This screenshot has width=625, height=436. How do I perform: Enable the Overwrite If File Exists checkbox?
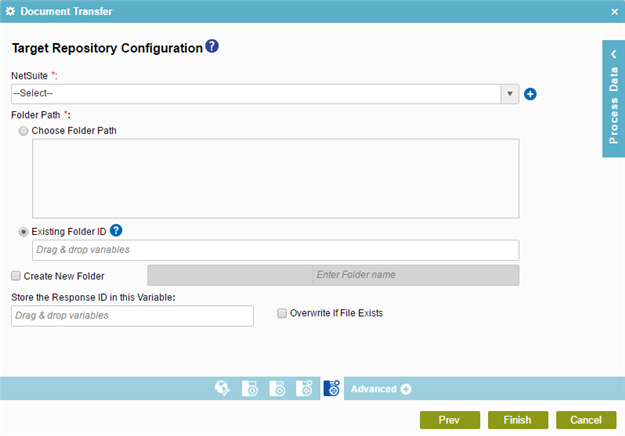pos(282,313)
